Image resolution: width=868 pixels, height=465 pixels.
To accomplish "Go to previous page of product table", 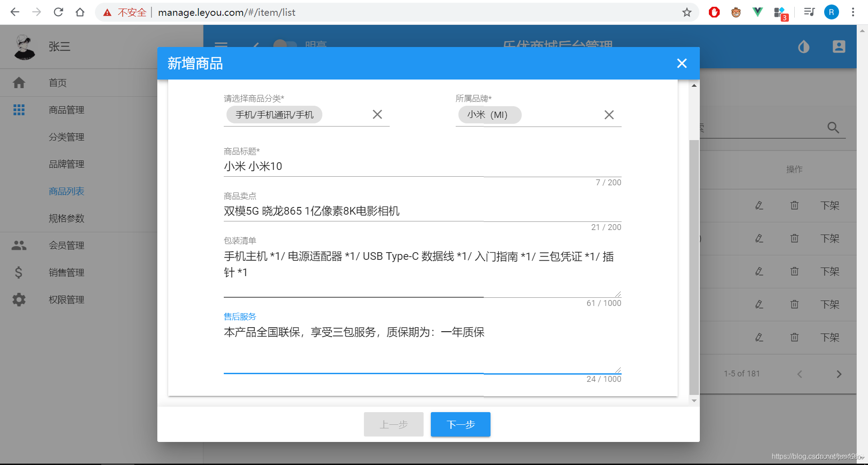I will [x=800, y=374].
